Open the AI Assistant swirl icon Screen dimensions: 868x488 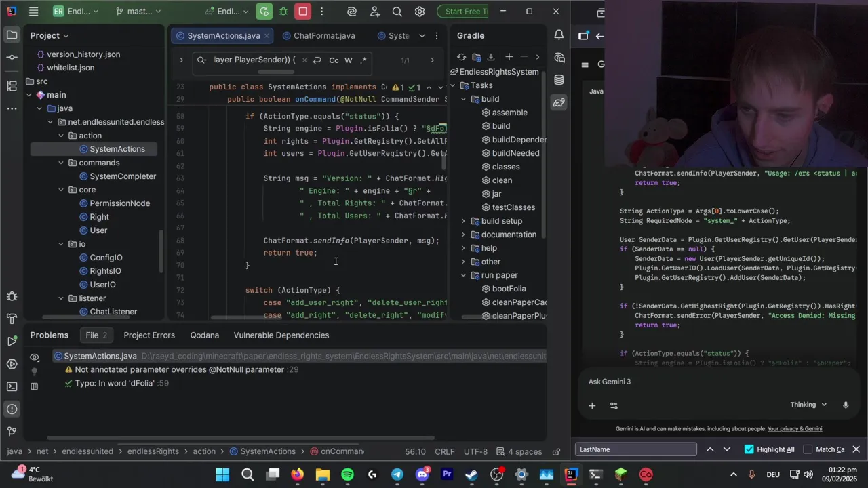351,12
